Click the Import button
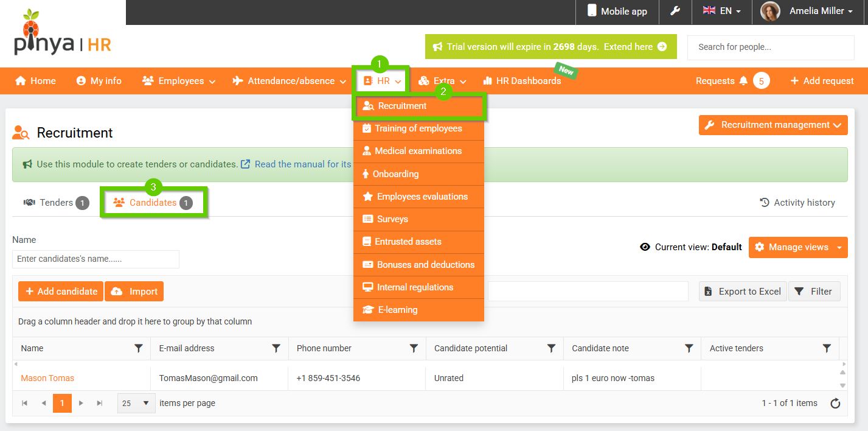 (x=134, y=292)
